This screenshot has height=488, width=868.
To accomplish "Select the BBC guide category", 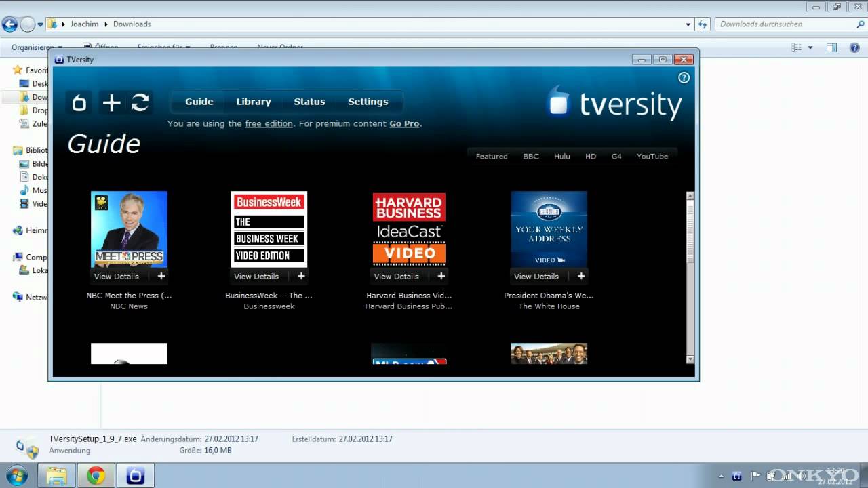I will point(531,156).
